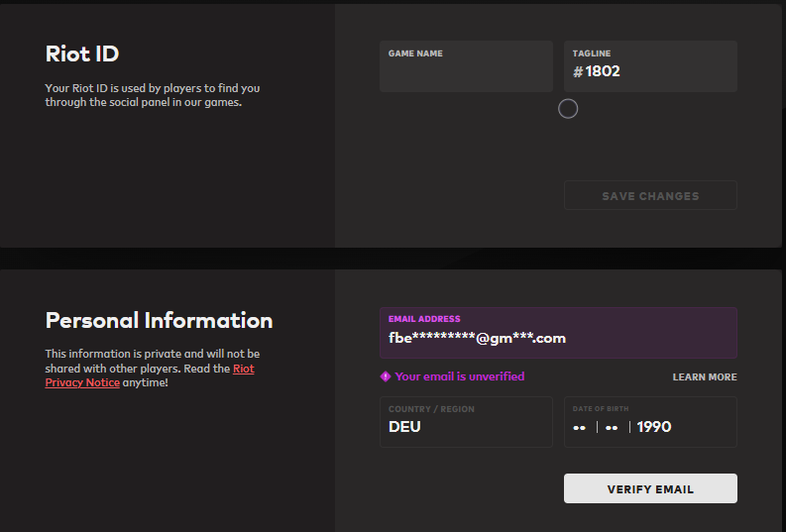Click the birth year value 1990
The width and height of the screenshot is (786, 532).
(x=653, y=427)
